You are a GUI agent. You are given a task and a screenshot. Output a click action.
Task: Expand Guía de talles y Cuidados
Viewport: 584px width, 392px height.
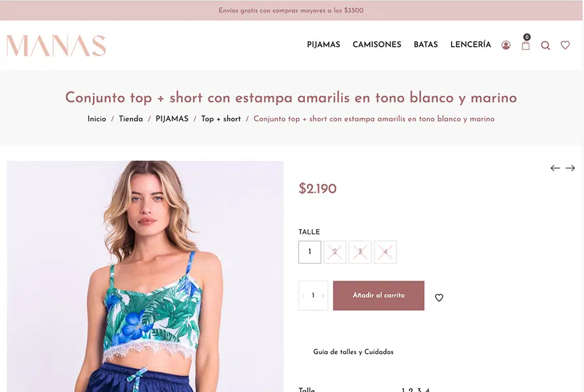[x=353, y=352]
